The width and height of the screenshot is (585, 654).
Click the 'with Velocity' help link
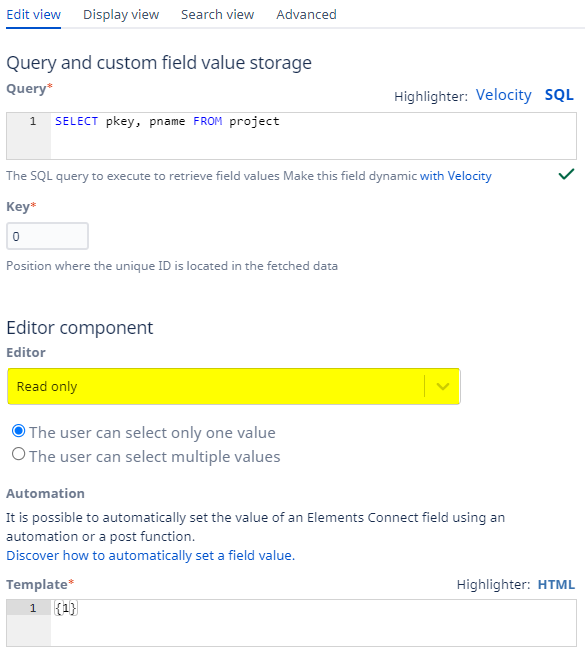click(x=456, y=176)
